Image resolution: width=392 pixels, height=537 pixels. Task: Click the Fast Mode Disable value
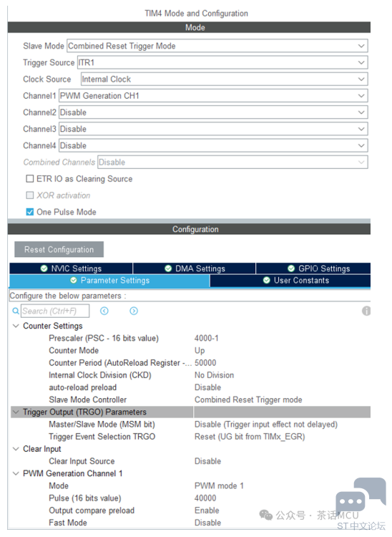(207, 523)
